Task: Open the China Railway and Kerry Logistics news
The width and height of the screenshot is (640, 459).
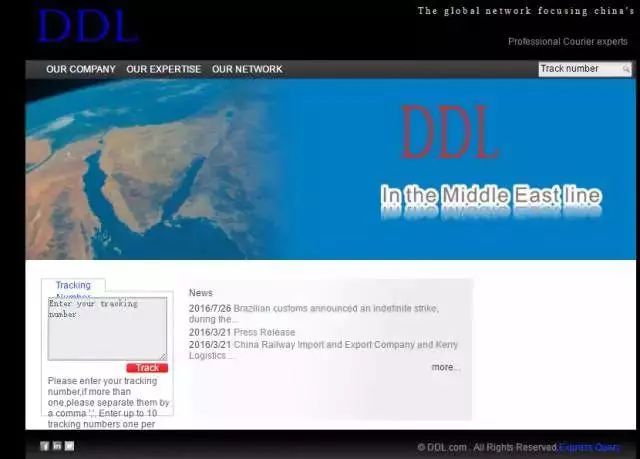Action: pos(323,350)
